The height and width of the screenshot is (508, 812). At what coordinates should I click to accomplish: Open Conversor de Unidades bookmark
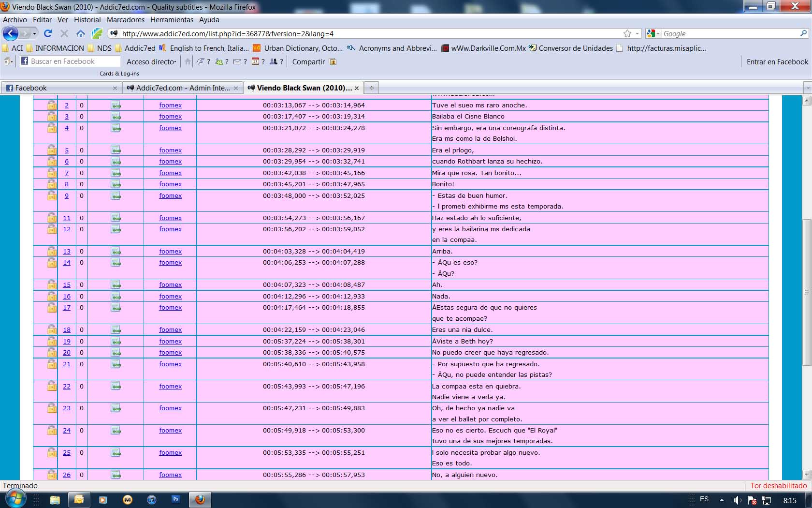point(571,48)
